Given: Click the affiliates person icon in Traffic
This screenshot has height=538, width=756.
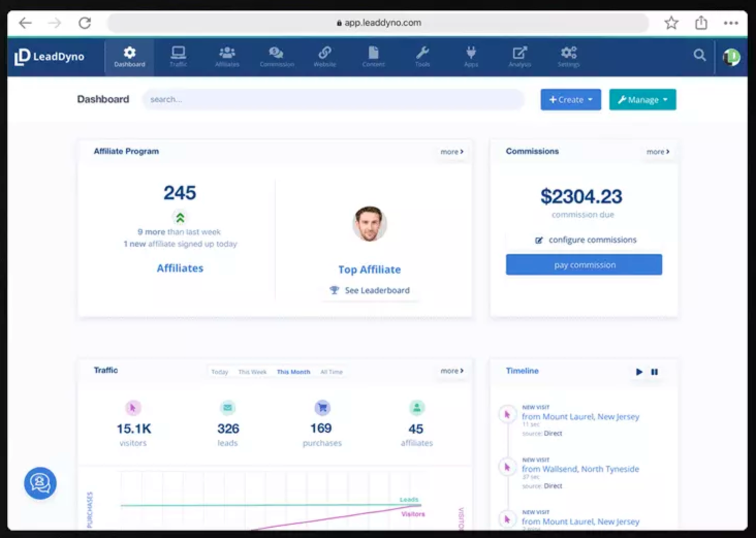Looking at the screenshot, I should (417, 408).
